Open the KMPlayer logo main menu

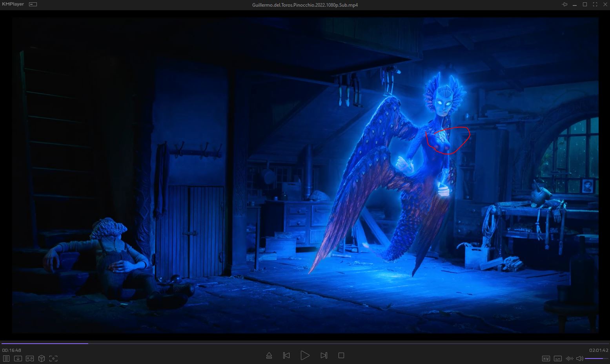point(13,4)
